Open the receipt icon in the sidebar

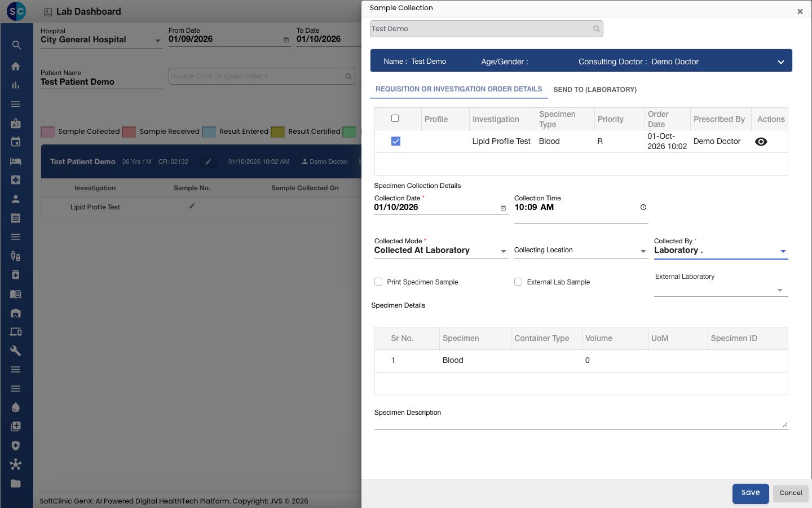[16, 218]
